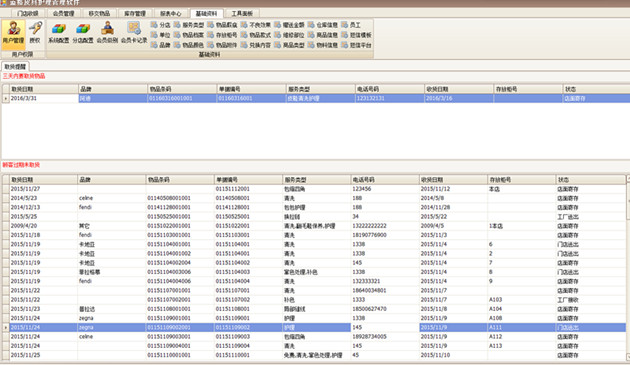Open 分店配置 branch configuration
Screen dimensions: 630x365
coord(83,33)
